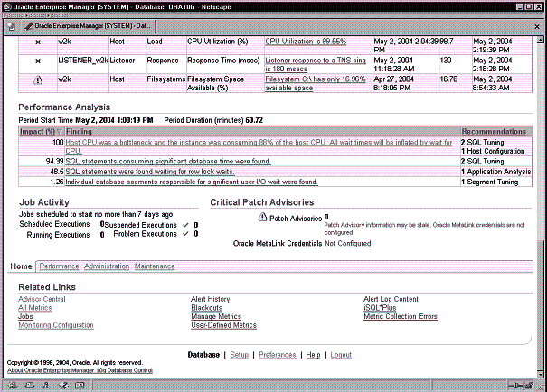Viewport: 547px width, 392px height.
Task: Toggle the online/offline plug icon in status bar
Action: point(515,386)
